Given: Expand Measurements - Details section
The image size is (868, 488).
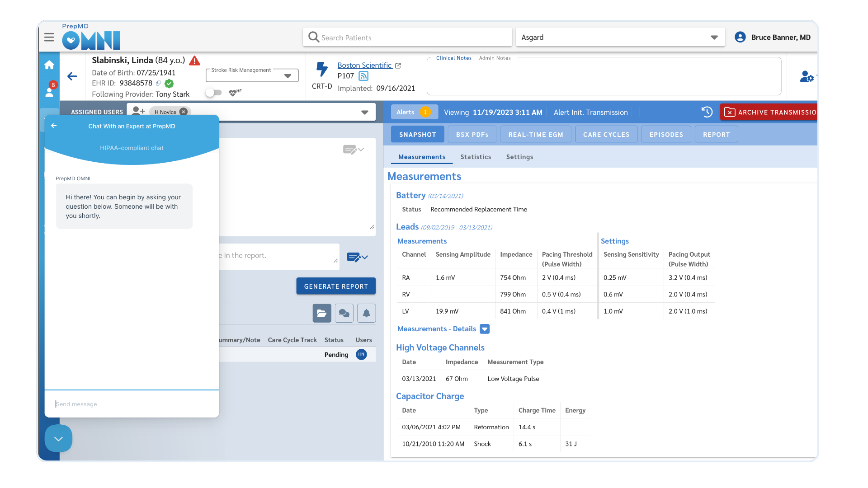Looking at the screenshot, I should pyautogui.click(x=485, y=329).
